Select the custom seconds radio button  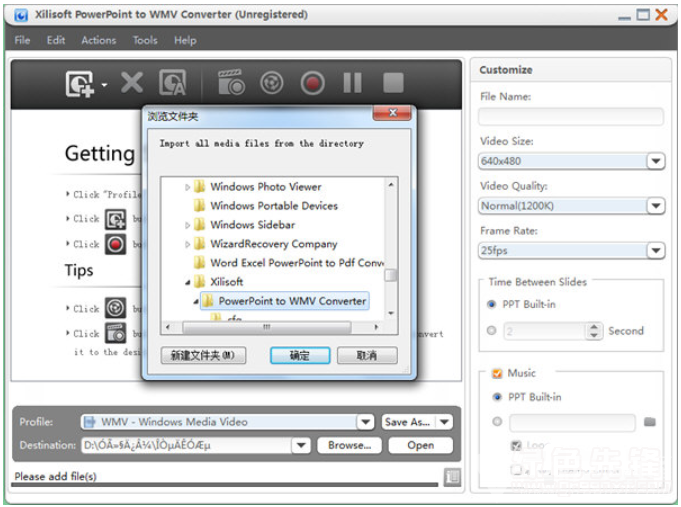492,331
